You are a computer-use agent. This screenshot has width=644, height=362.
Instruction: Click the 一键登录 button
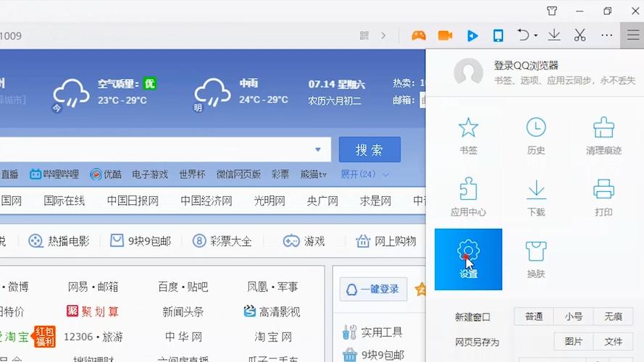coord(373,290)
